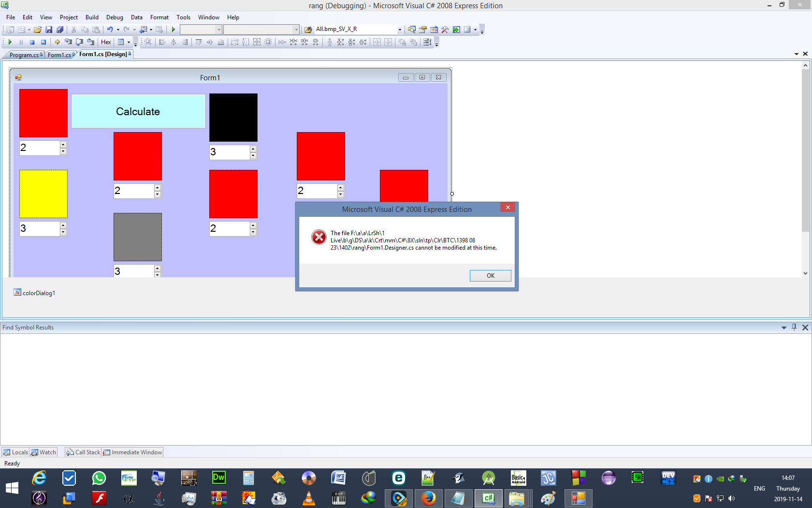The width and height of the screenshot is (812, 508).
Task: Open the New Project dropdown arrow
Action: tap(29, 30)
